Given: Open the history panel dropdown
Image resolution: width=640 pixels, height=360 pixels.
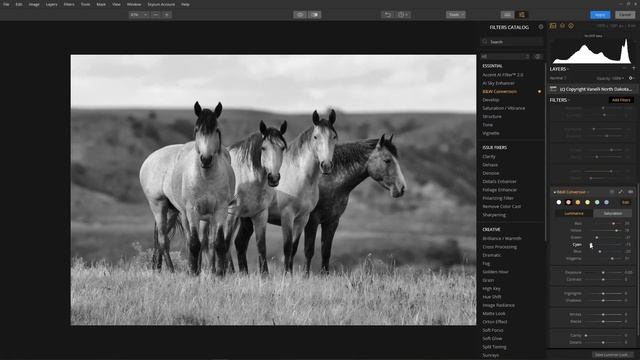Looking at the screenshot, I should pyautogui.click(x=403, y=15).
